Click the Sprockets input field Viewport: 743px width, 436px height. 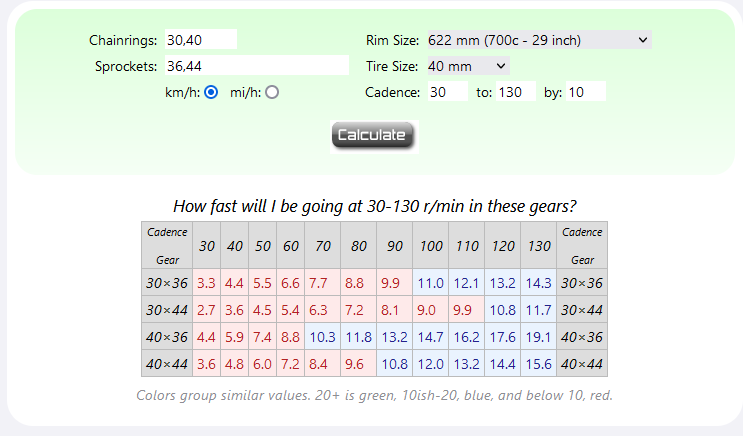[256, 66]
